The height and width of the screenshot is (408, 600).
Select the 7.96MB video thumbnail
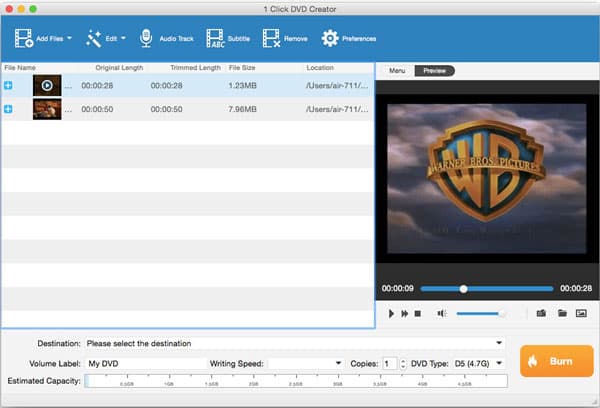coord(47,109)
